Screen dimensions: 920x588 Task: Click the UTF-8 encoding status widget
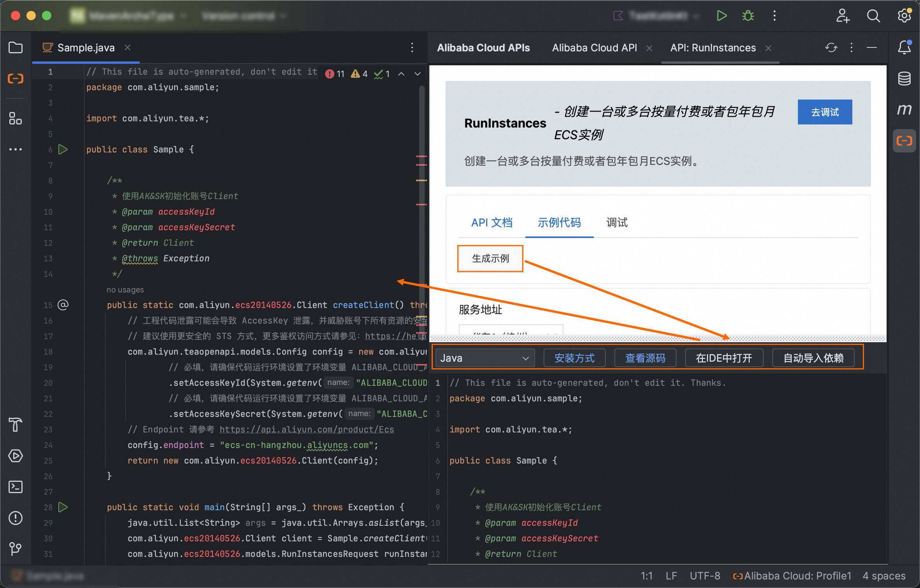click(x=705, y=576)
